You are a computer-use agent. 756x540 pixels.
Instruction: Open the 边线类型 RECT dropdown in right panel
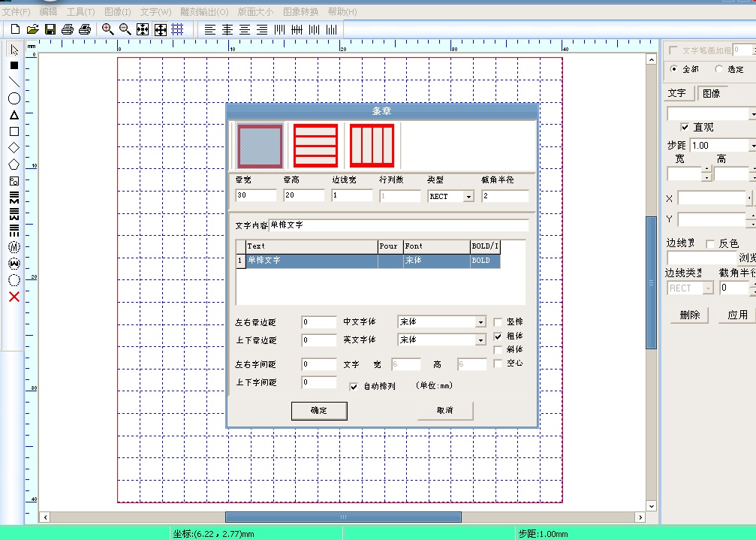(708, 288)
